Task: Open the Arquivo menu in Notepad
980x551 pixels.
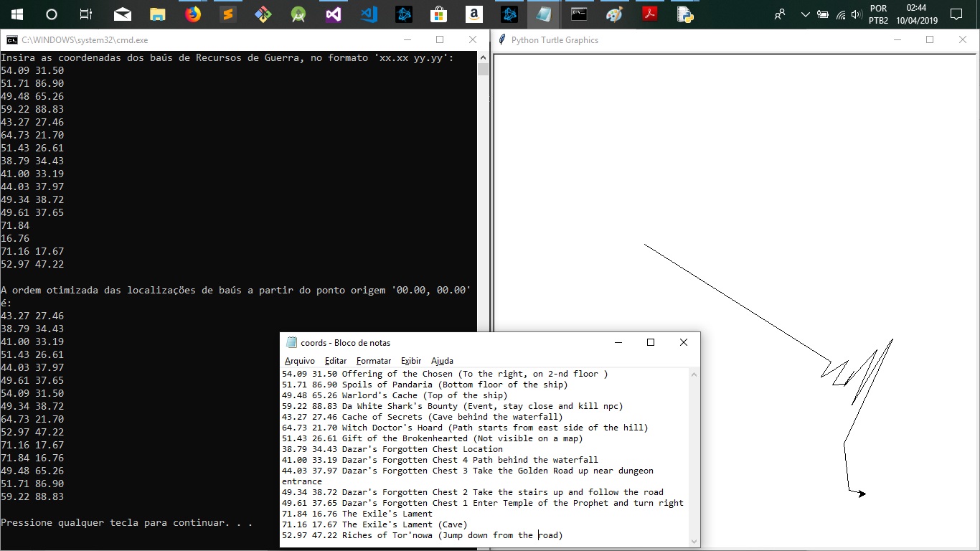Action: pos(300,361)
